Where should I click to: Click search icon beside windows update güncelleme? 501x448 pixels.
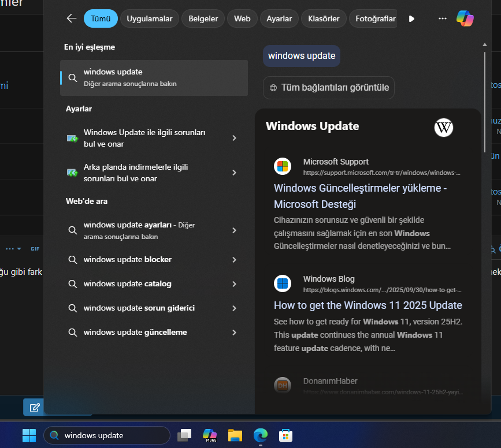pos(73,333)
